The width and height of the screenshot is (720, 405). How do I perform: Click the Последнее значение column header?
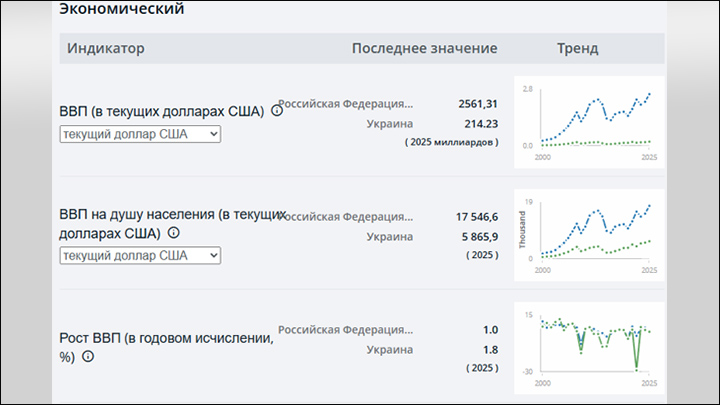click(424, 48)
